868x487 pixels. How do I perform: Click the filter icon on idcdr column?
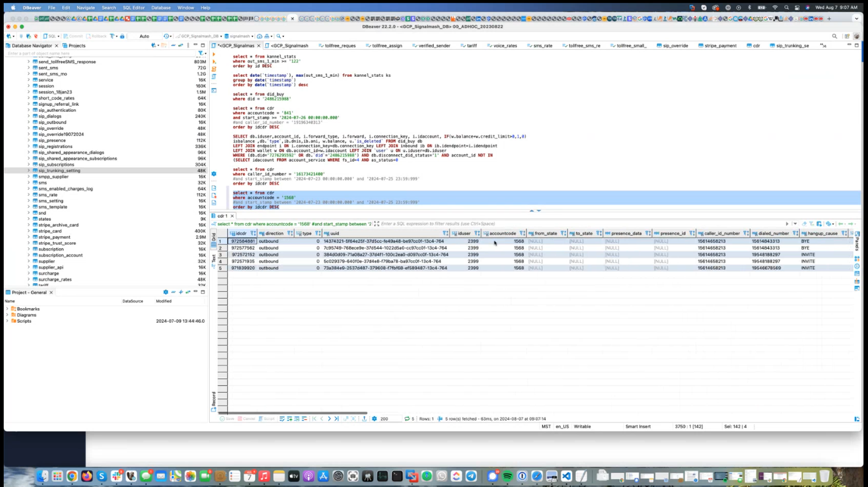251,234
